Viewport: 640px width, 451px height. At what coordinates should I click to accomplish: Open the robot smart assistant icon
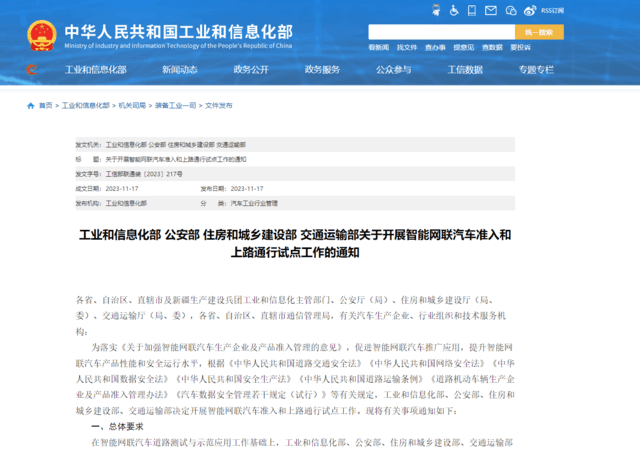coord(436,10)
